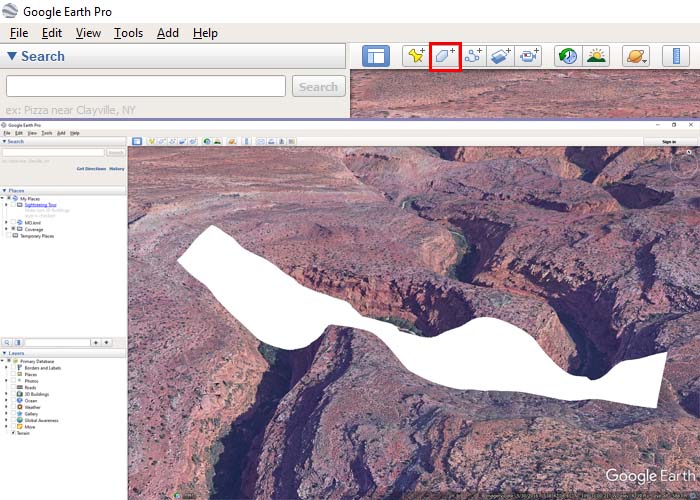Open the View menu in large menu bar

[88, 33]
